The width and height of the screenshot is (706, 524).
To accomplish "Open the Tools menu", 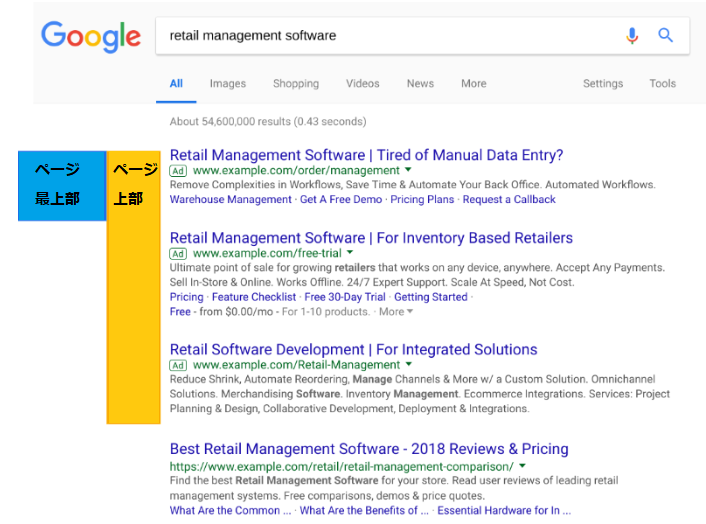I will click(662, 83).
